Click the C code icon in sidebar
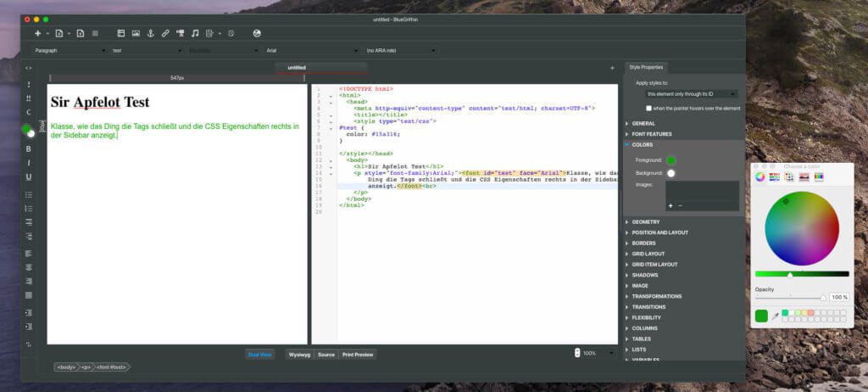This screenshot has height=392, width=868. (29, 113)
